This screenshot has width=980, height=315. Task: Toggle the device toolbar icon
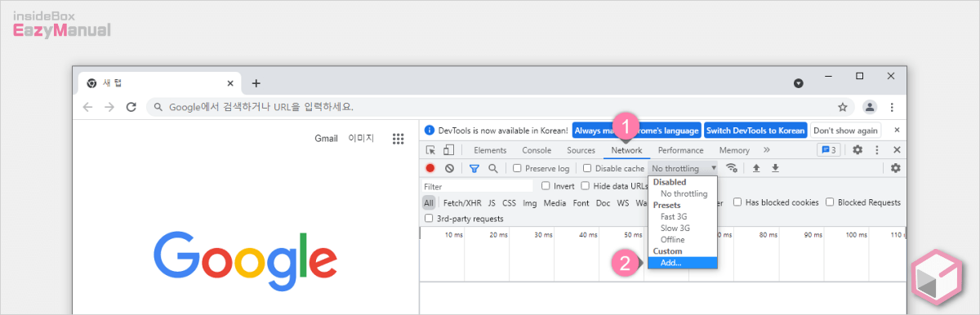(x=448, y=150)
